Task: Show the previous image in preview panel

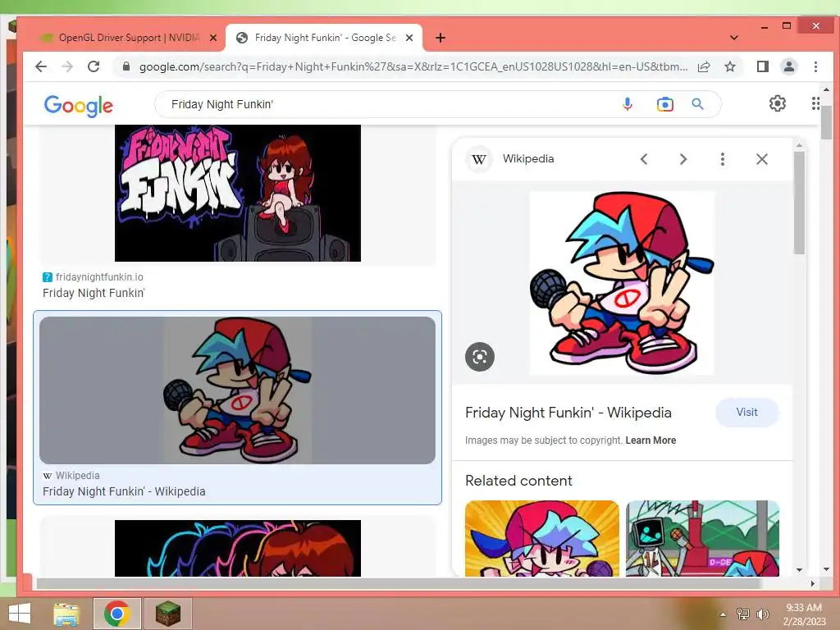Action: pyautogui.click(x=644, y=159)
